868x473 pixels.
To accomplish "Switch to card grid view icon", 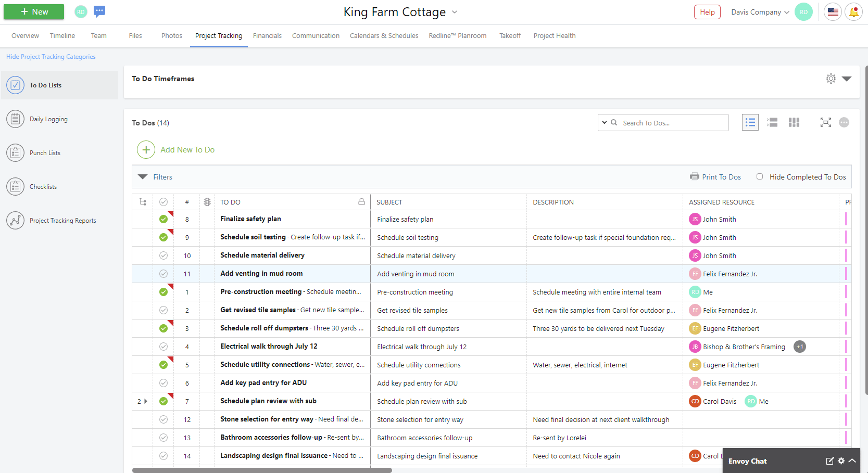I will tap(794, 122).
